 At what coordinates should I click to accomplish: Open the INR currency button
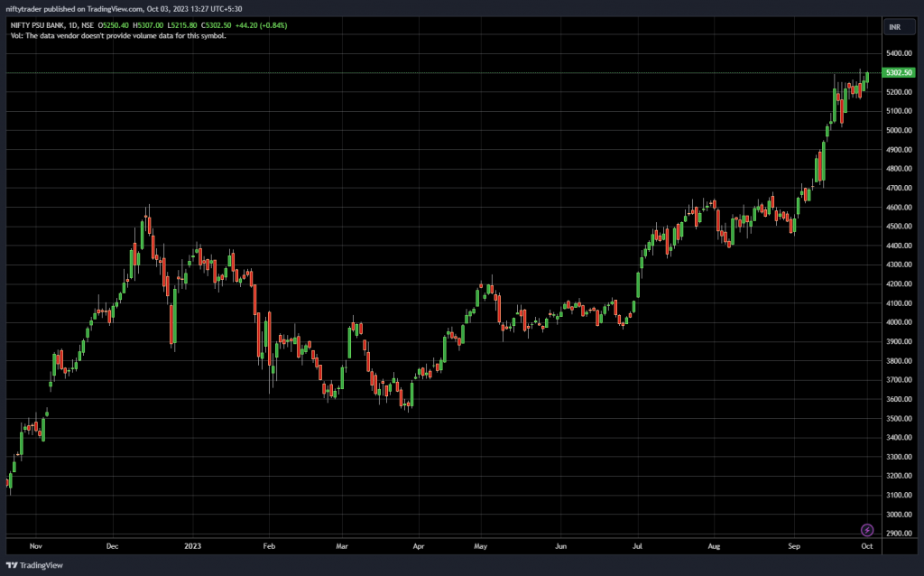click(900, 27)
